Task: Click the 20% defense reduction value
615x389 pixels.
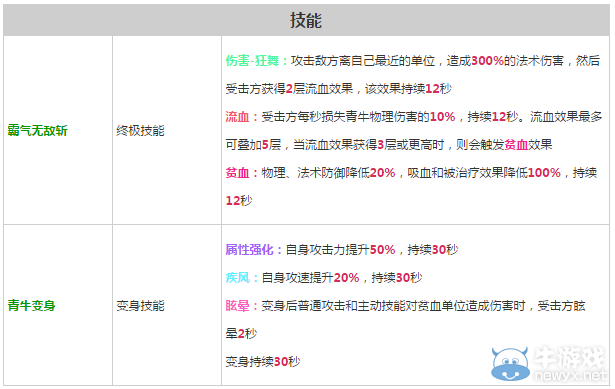Action: click(382, 173)
